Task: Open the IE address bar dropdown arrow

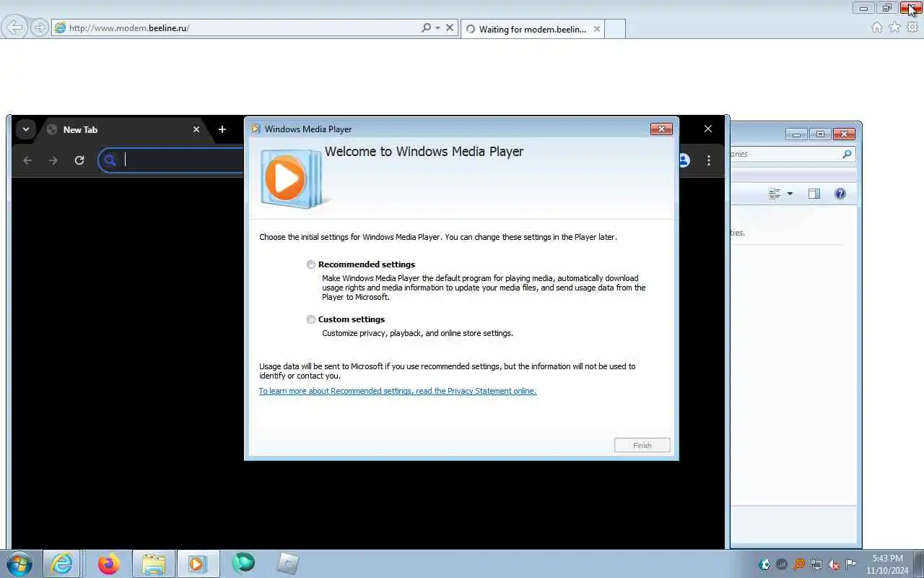Action: click(x=437, y=27)
